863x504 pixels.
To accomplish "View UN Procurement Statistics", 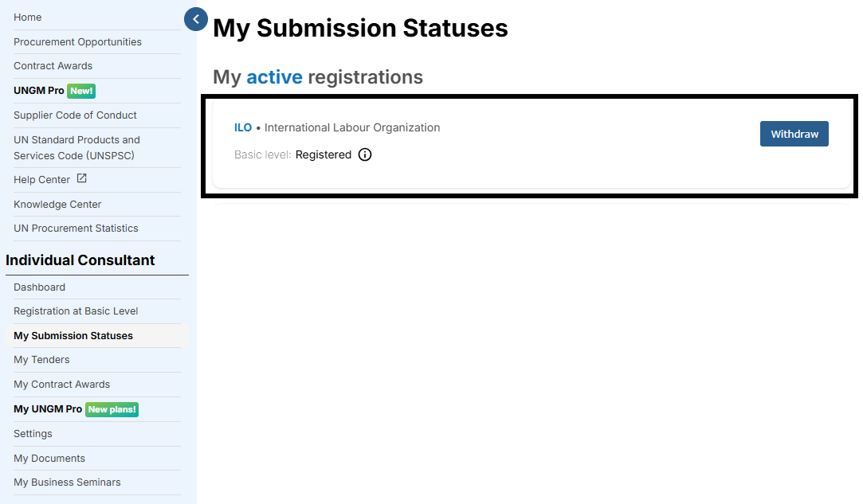I will coord(76,229).
